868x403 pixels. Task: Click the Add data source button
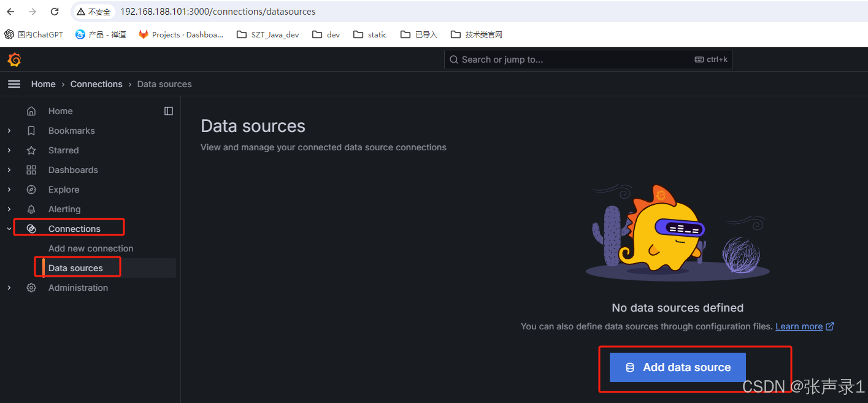[x=677, y=367]
